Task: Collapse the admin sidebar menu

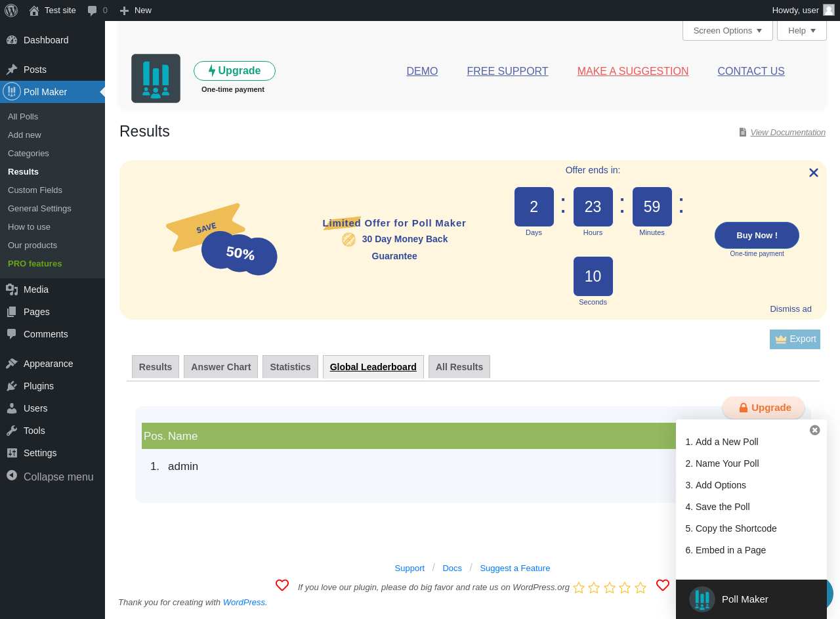Action: point(52,477)
